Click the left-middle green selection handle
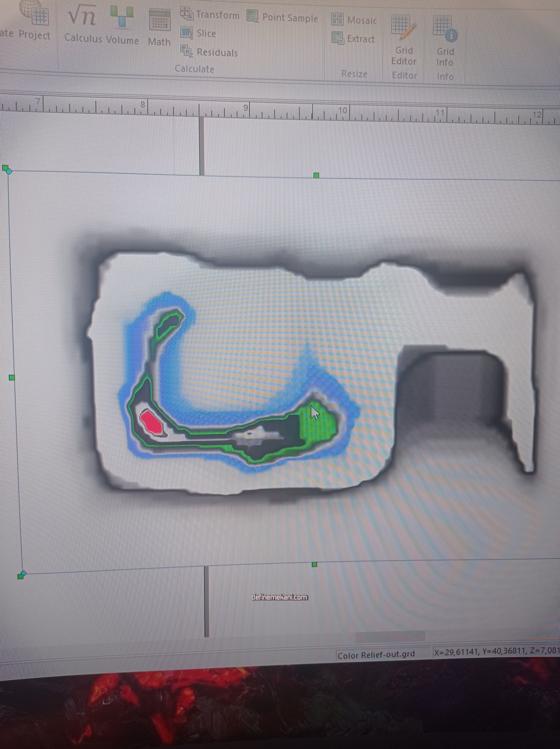 [12, 377]
